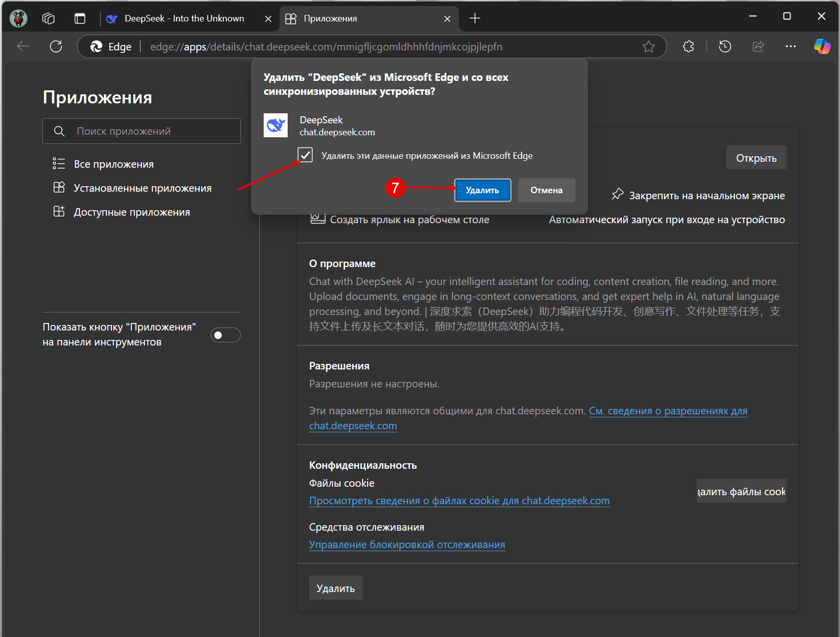Click the profile avatar icon in title bar
The image size is (840, 637).
(18, 18)
